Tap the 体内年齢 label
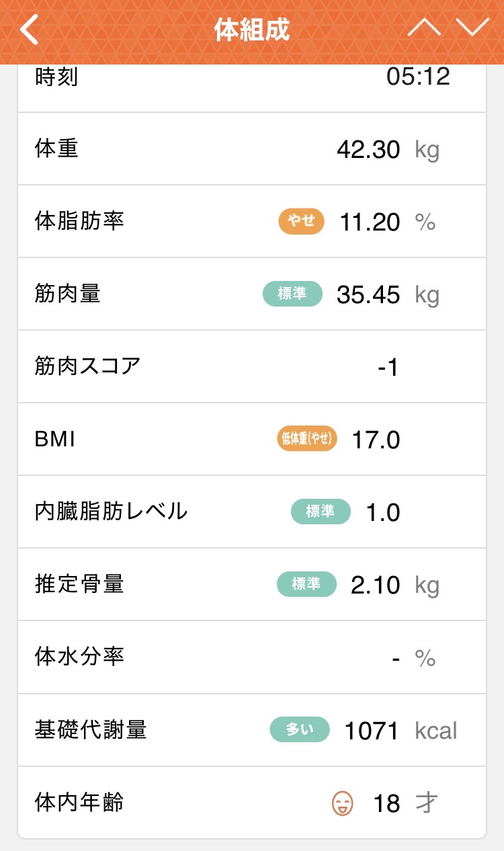Image resolution: width=504 pixels, height=851 pixels. pos(79,802)
